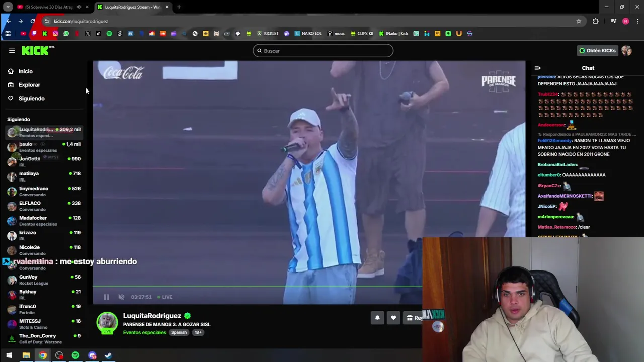This screenshot has height=362, width=644.
Task: Open the Siguiendo section
Action: pyautogui.click(x=31, y=98)
